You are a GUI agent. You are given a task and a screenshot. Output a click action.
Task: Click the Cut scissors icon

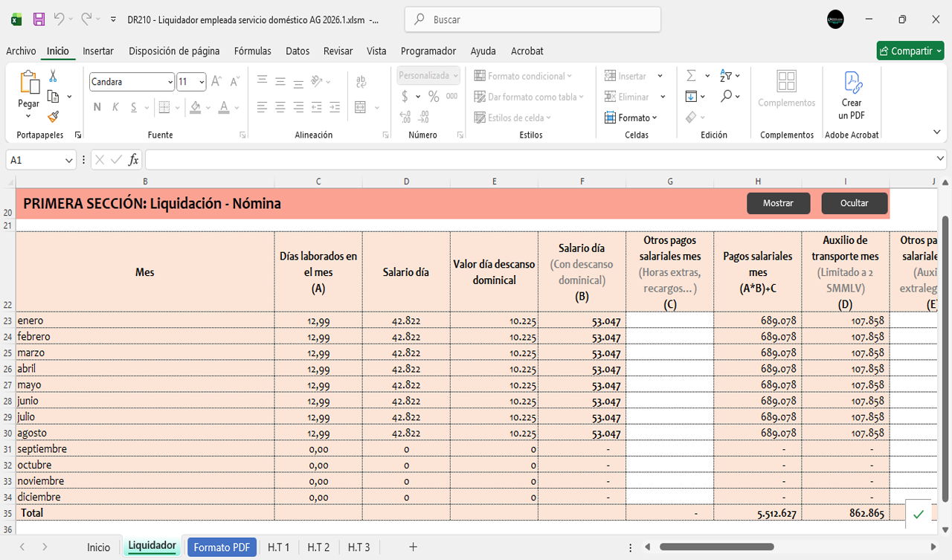tap(53, 76)
